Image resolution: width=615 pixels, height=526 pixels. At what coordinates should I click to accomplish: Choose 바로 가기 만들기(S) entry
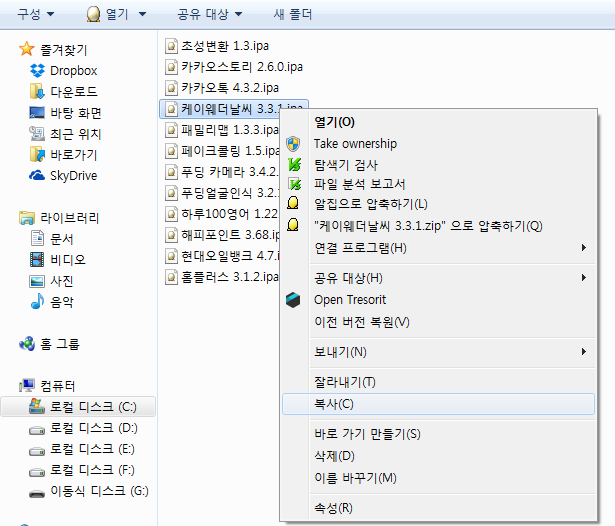(438, 434)
